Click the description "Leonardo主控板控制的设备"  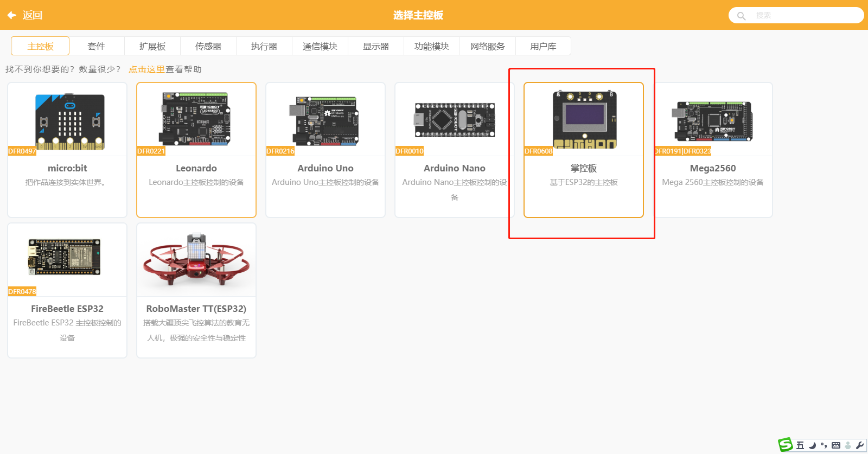pos(196,182)
